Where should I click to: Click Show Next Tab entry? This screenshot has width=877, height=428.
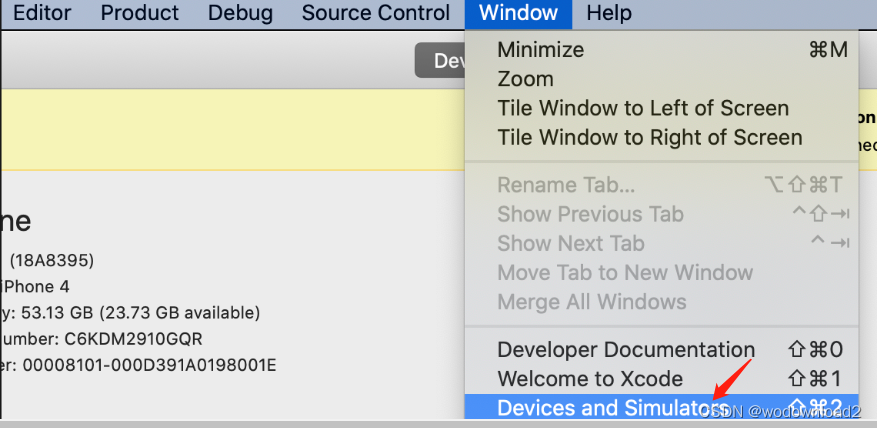tap(570, 243)
